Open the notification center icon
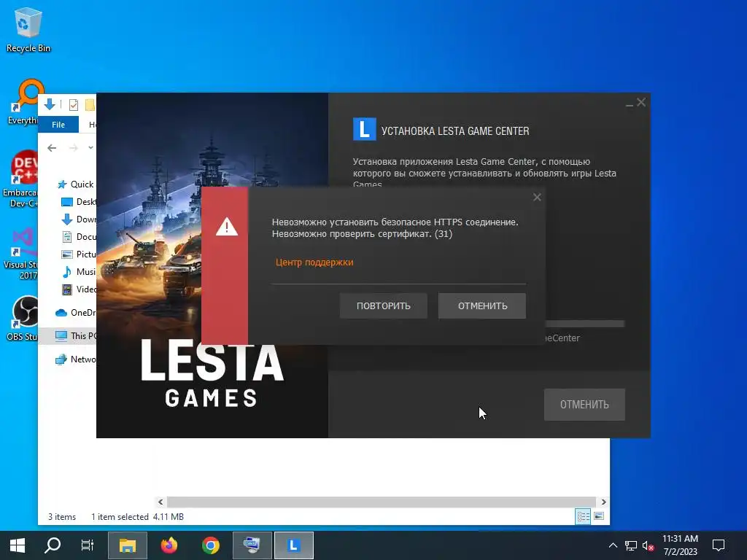The width and height of the screenshot is (747, 560). (x=719, y=545)
